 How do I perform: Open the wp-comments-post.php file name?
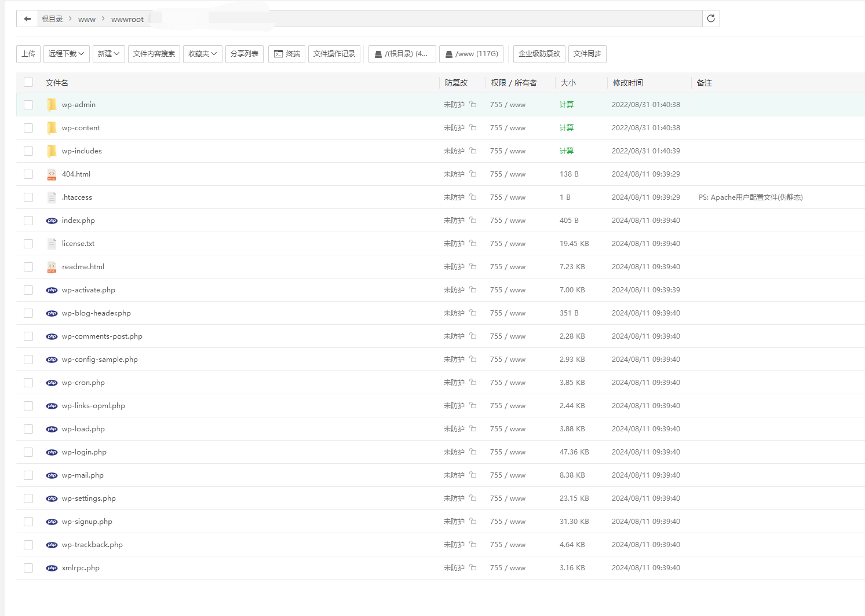102,336
